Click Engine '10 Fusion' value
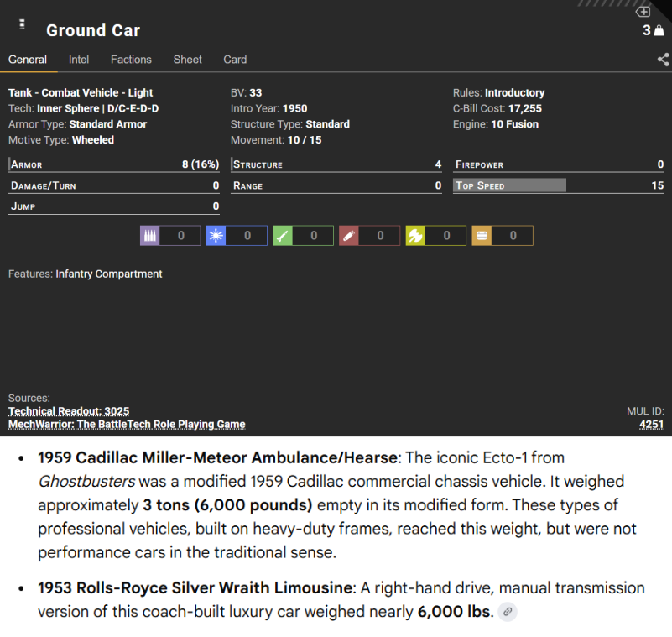The image size is (672, 637). pos(515,124)
